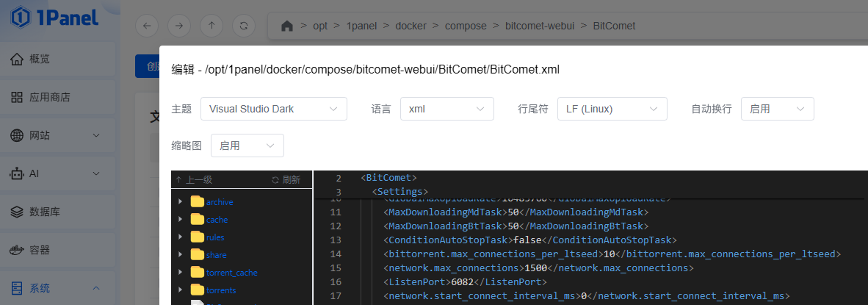Click the archive folder icon
868x305 pixels.
click(x=197, y=202)
